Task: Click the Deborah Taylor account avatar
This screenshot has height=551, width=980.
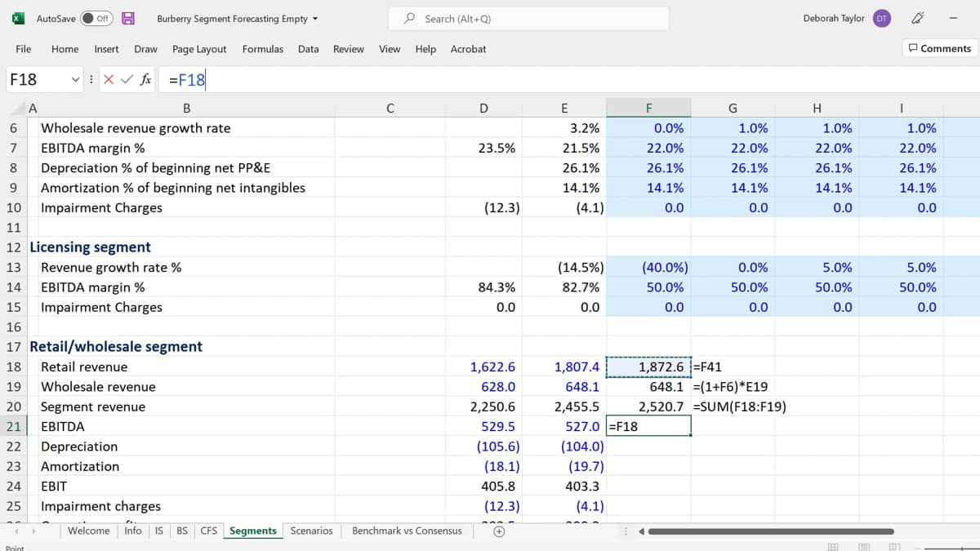Action: click(x=881, y=18)
